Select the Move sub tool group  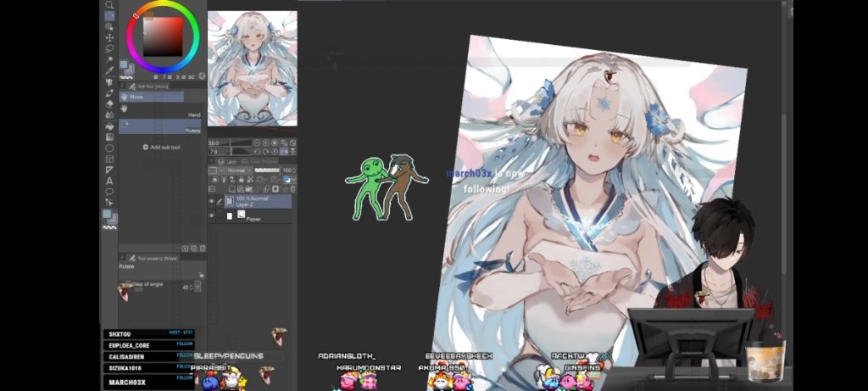tap(153, 97)
